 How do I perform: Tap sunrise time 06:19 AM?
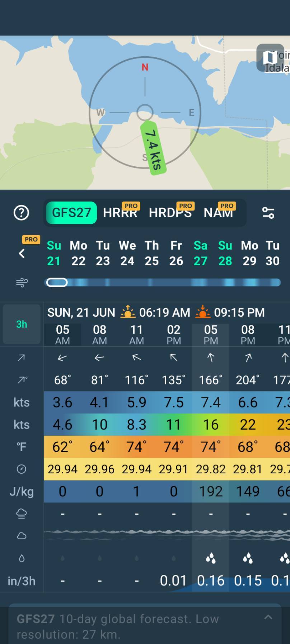(x=165, y=312)
